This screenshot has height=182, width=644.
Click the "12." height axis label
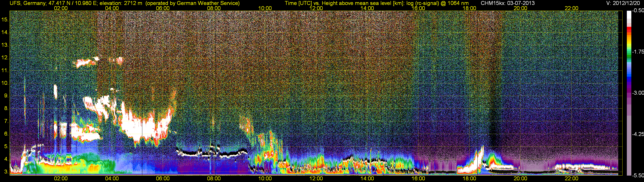5,58
